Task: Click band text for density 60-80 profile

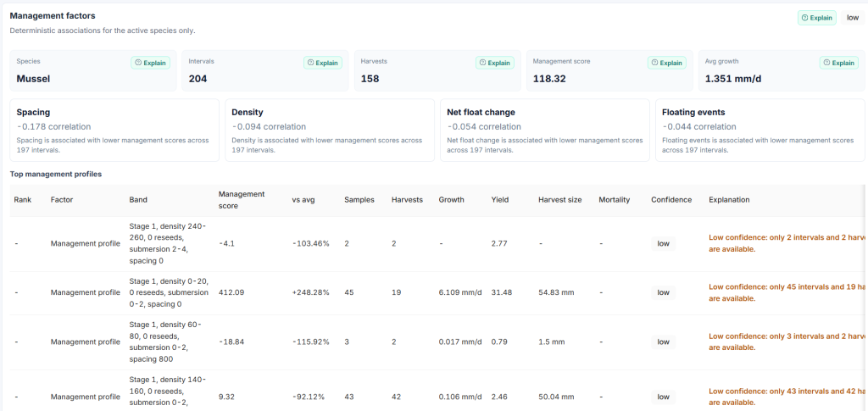Action: [165, 342]
